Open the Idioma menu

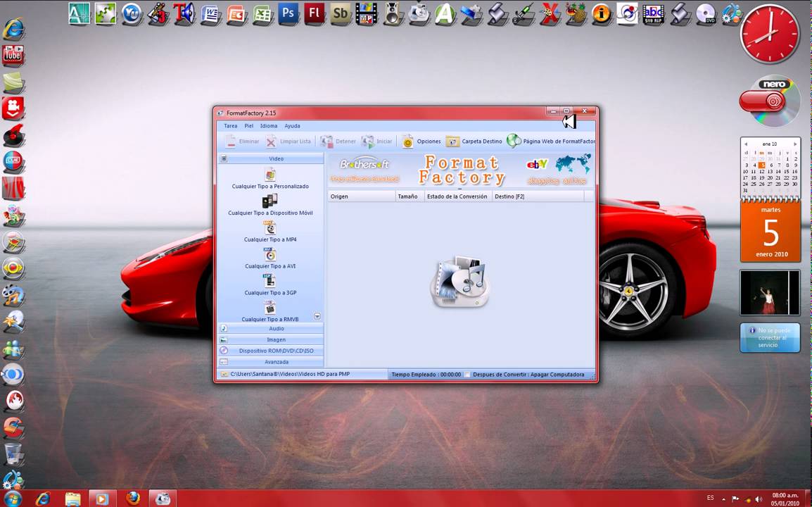point(269,126)
